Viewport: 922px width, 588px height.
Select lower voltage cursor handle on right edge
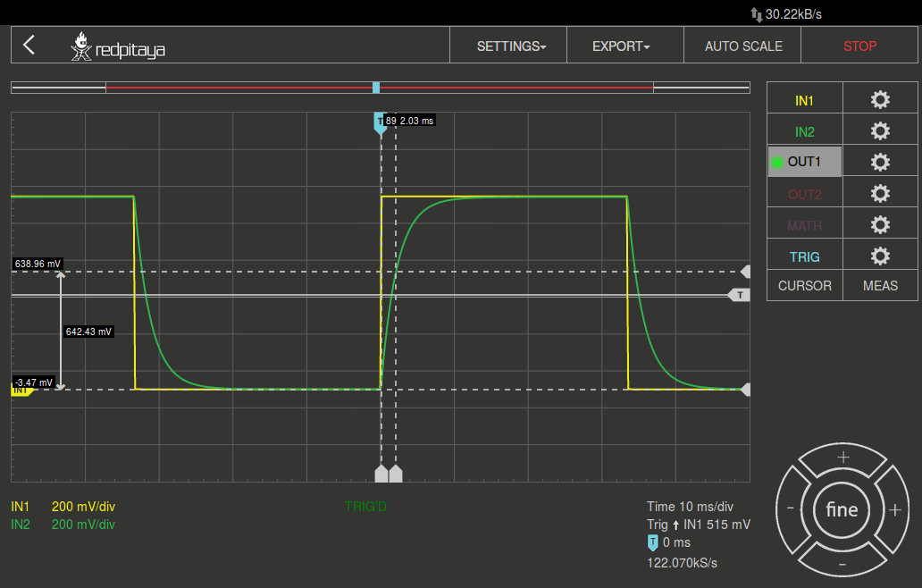tap(746, 390)
